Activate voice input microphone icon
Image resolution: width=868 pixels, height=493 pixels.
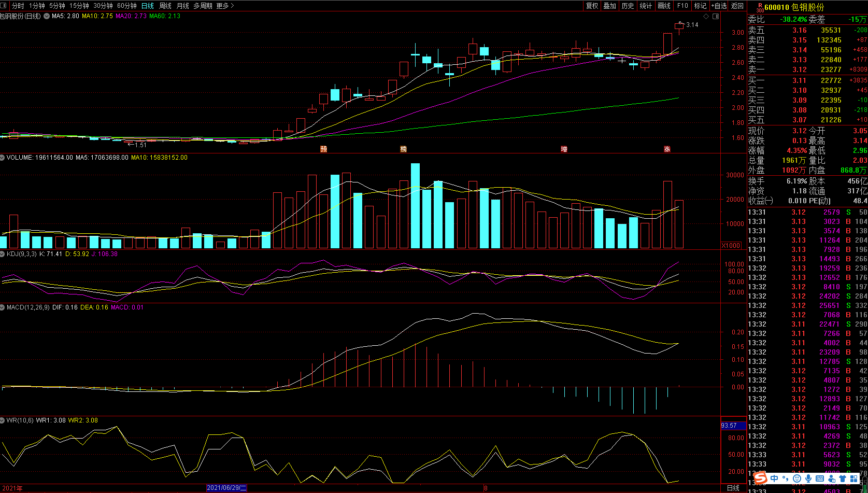tap(808, 478)
